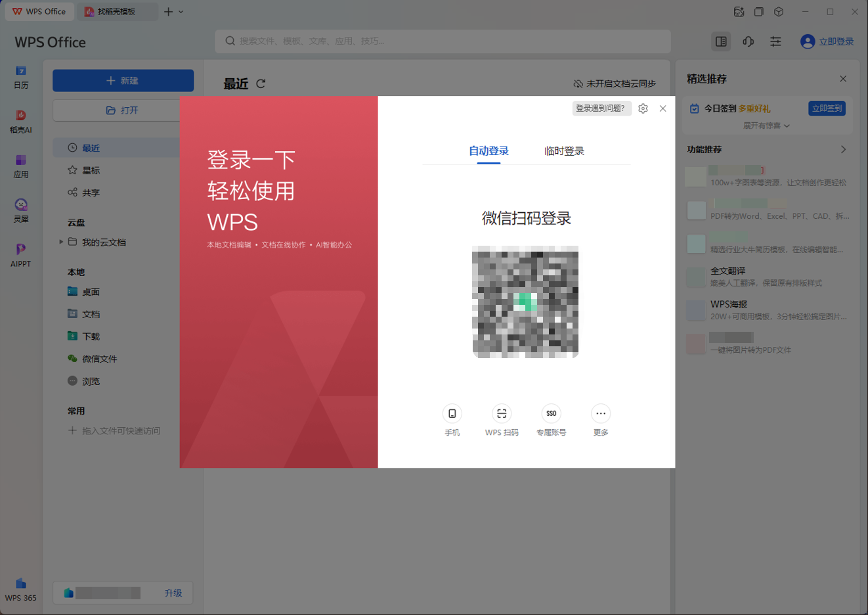Click the 升级 upgrade link
The image size is (868, 615).
pyautogui.click(x=173, y=593)
